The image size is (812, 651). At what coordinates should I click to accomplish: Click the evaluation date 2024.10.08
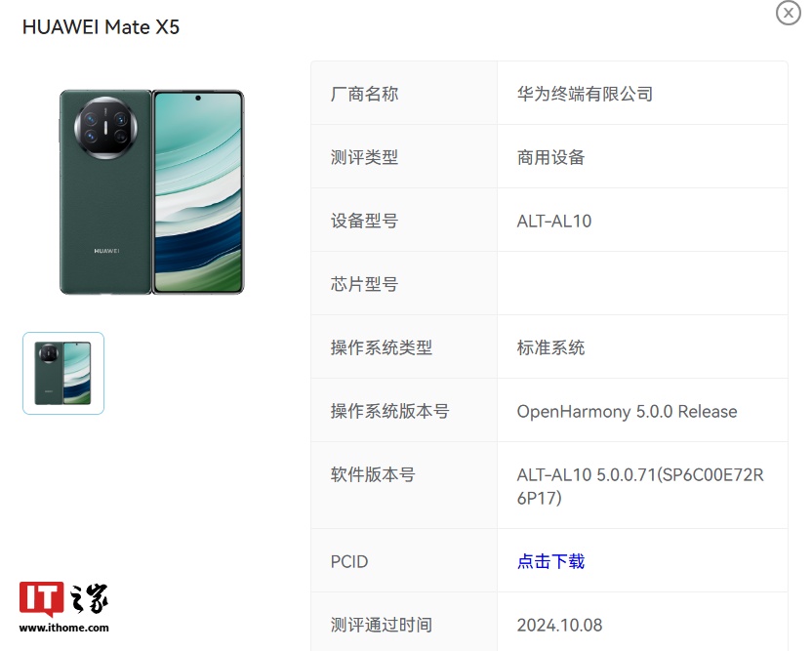tap(559, 625)
